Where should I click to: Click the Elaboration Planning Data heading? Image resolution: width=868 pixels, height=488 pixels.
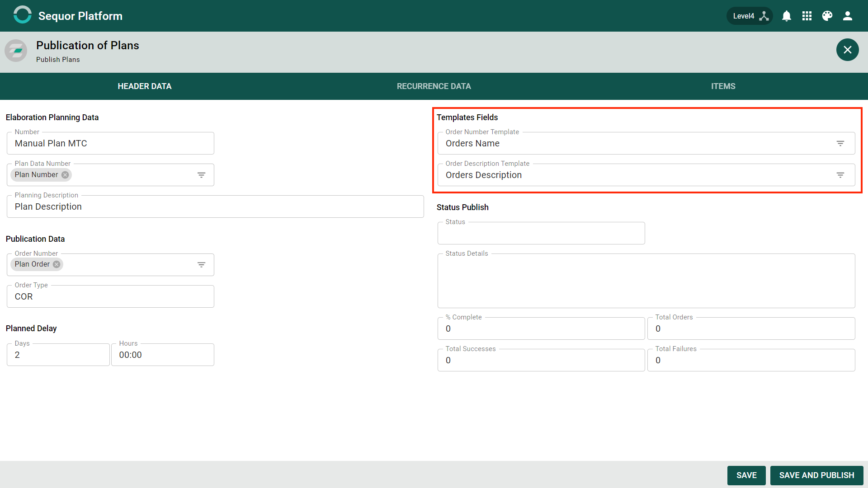52,117
